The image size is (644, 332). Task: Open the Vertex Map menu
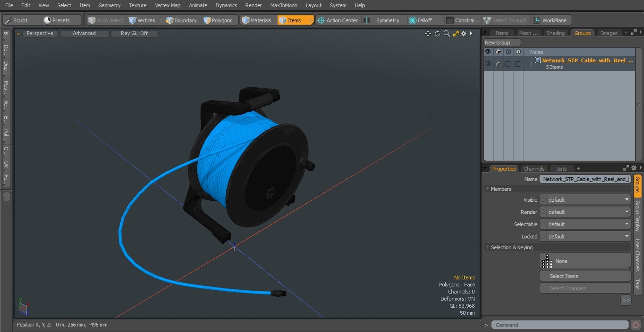[167, 5]
